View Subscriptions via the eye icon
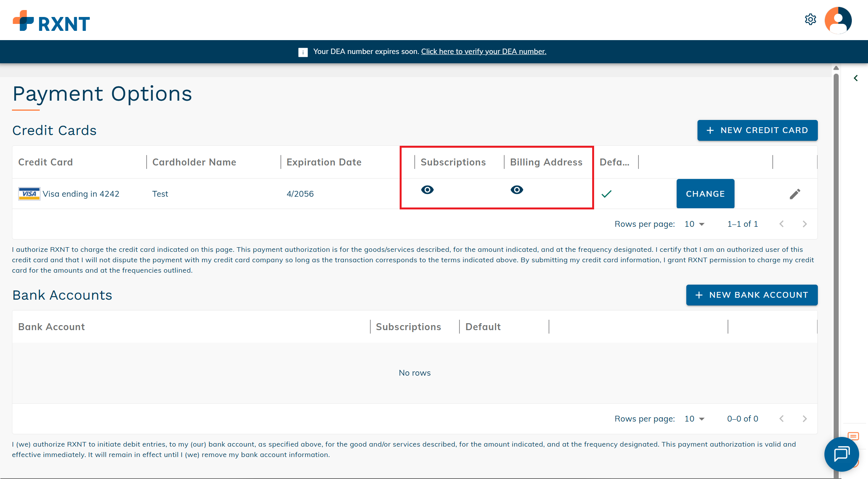The image size is (868, 479). click(427, 190)
